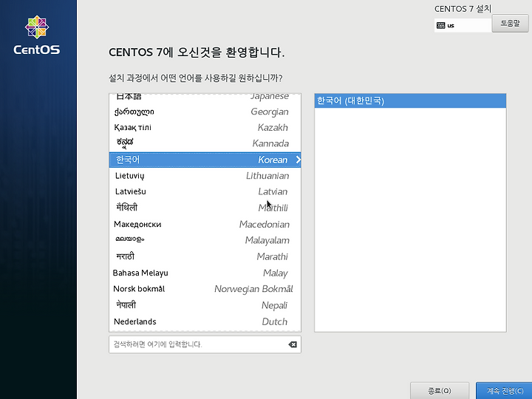Expand the Korean row arrow
Viewport: 532px width, 399px height.
point(298,160)
